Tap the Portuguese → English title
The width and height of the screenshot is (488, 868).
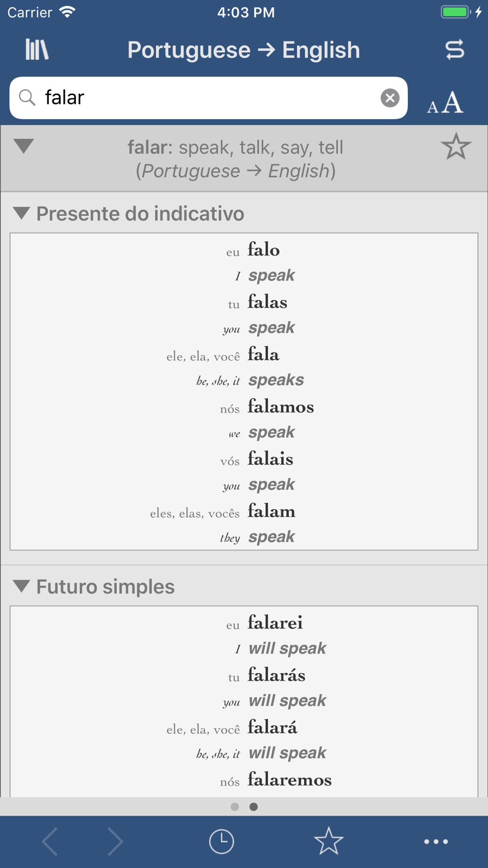(x=244, y=50)
